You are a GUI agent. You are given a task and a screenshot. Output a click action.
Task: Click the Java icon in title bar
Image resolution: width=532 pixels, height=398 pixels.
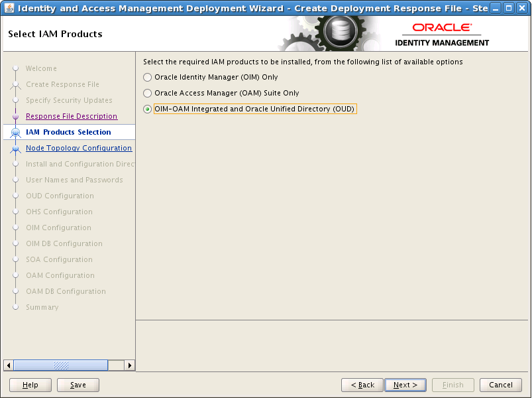[x=9, y=8]
